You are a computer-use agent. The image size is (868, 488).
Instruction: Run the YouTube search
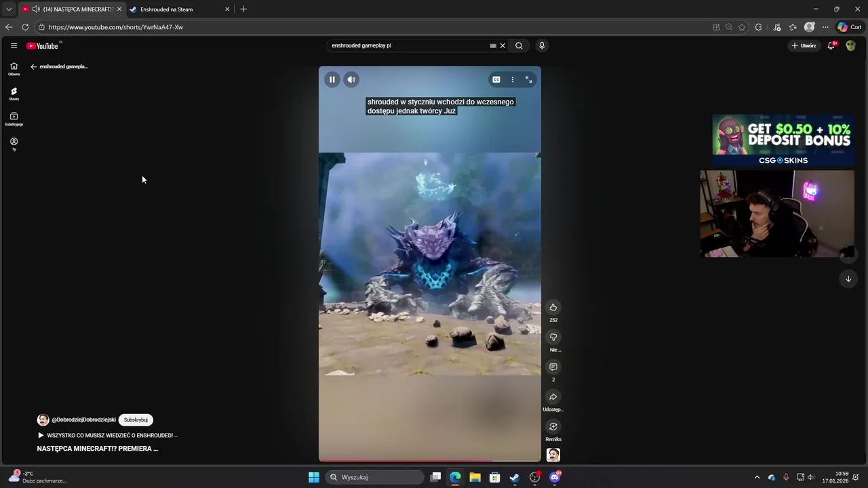click(x=519, y=45)
